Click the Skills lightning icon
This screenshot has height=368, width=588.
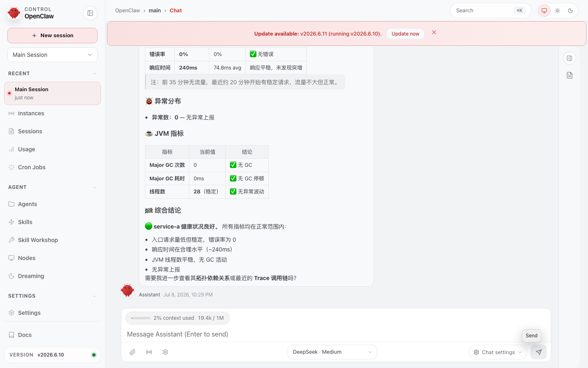[x=11, y=222]
